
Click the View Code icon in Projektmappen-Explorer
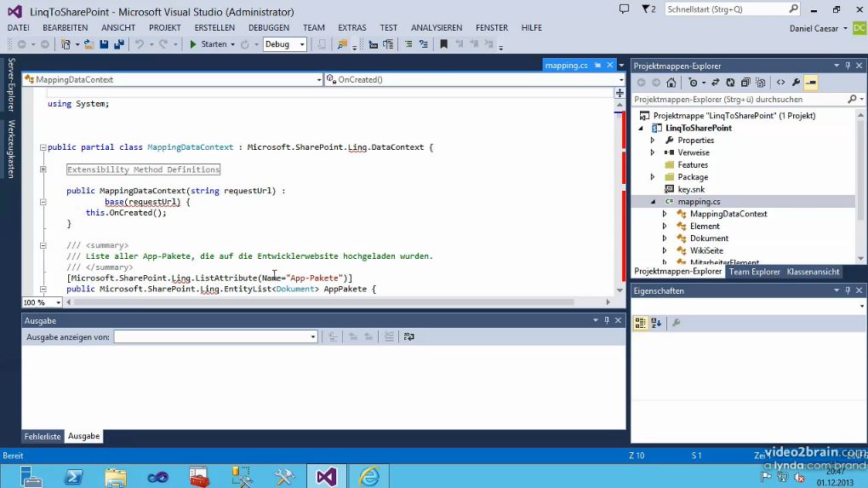(x=780, y=83)
